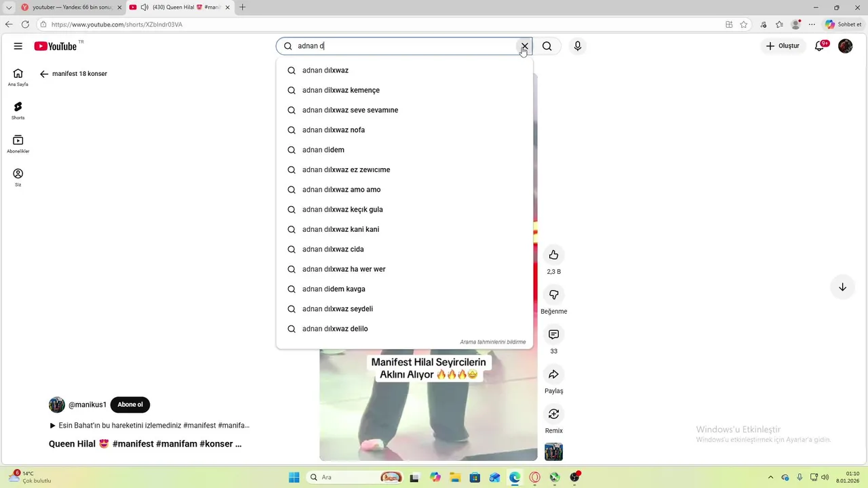Select suggestion adnan dılxwaz amo amo

pos(404,190)
